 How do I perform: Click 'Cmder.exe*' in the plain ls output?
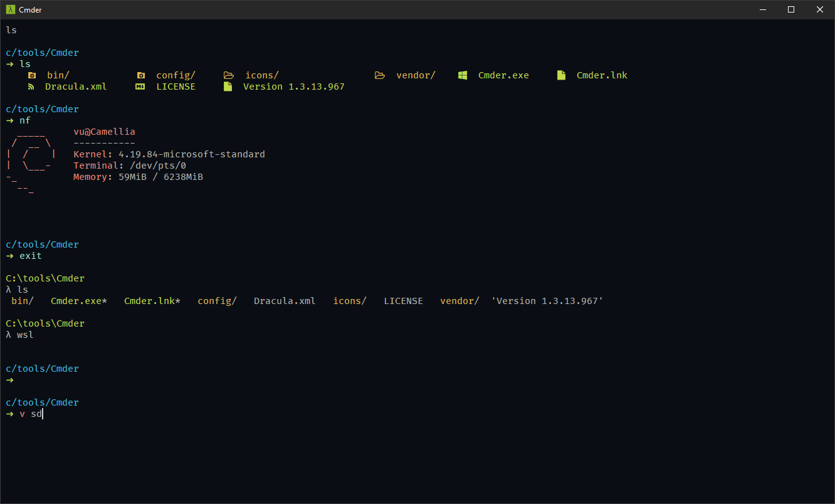pos(79,301)
